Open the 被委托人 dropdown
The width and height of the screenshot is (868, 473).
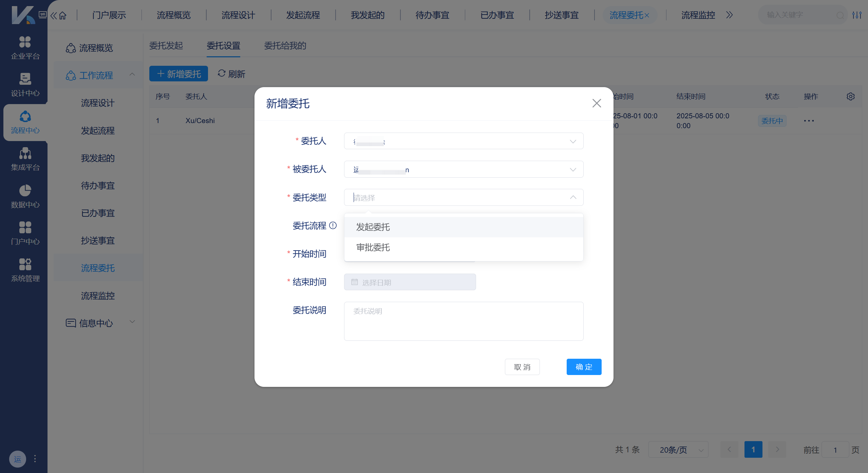coord(463,169)
